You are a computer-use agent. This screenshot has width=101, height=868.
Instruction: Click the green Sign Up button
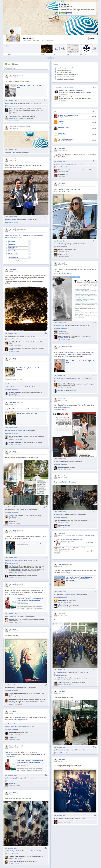pyautogui.click(x=62, y=13)
